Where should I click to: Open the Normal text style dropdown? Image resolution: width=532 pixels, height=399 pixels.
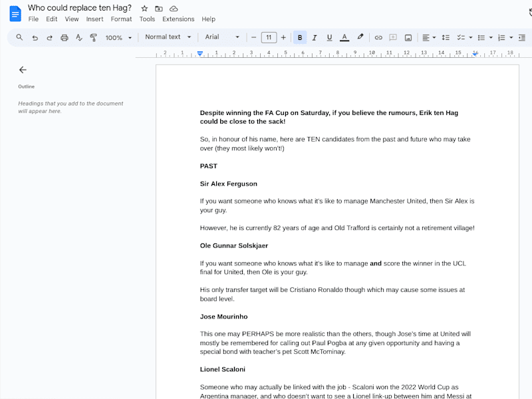point(168,37)
